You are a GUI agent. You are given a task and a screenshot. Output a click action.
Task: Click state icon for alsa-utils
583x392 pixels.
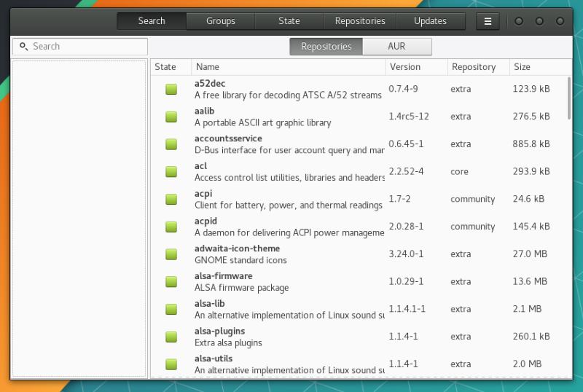171,364
